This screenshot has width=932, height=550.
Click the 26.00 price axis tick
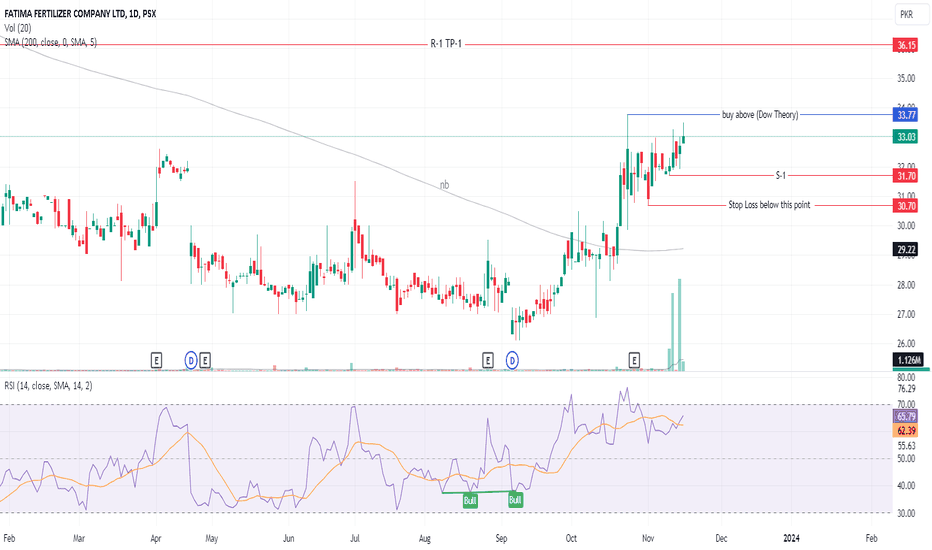click(906, 344)
